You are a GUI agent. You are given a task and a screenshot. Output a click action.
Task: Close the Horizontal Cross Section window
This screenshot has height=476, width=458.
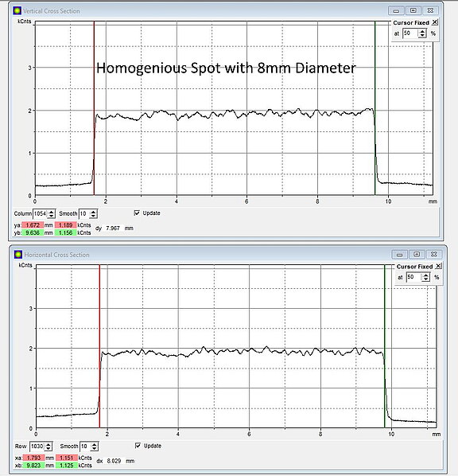[433, 255]
